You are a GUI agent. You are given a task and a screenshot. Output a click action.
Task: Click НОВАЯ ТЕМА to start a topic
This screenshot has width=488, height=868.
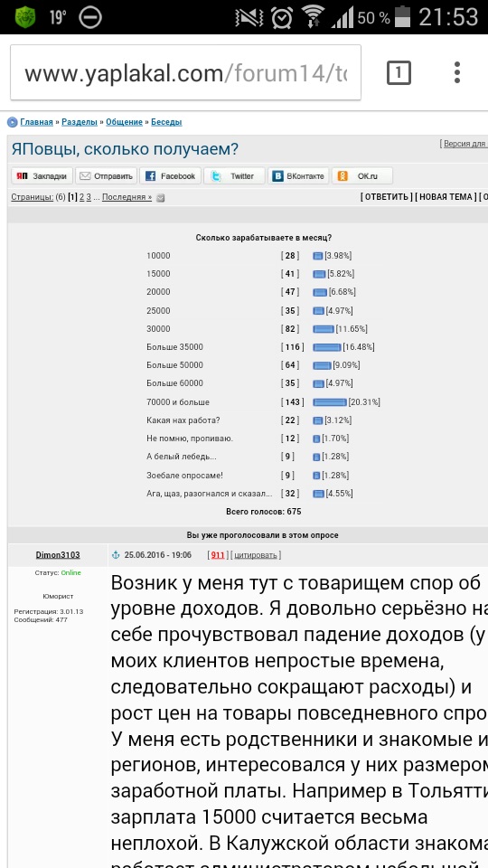point(446,197)
